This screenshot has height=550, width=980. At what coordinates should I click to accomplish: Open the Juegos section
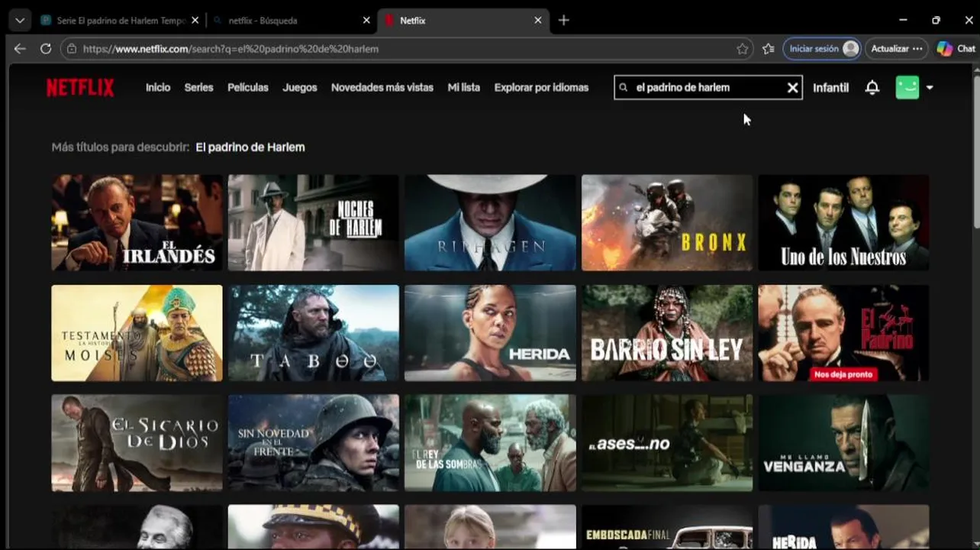(x=300, y=88)
